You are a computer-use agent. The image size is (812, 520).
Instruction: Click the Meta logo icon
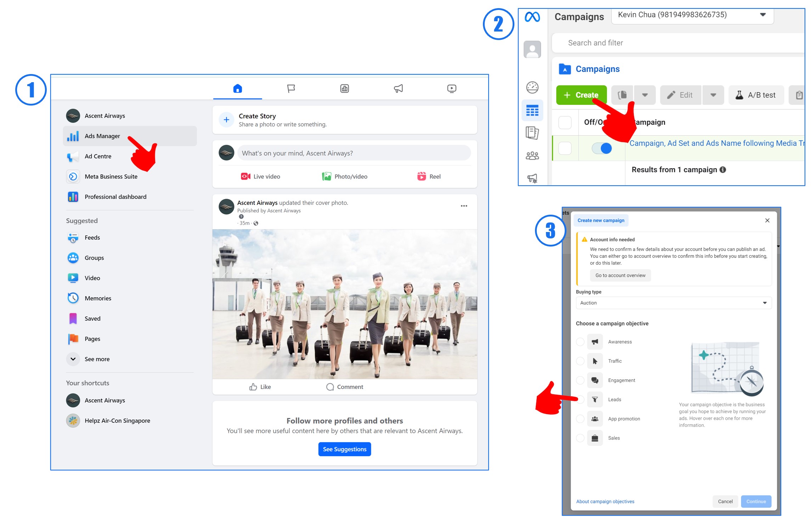(x=532, y=17)
